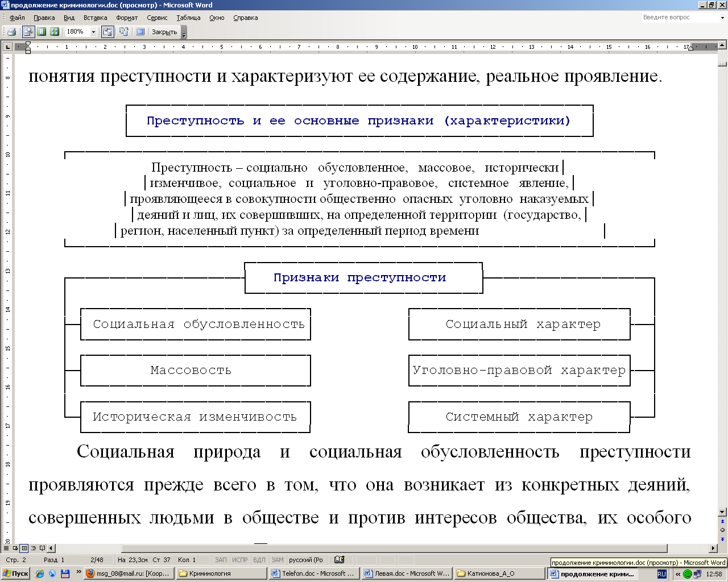Toggle ЗАМ overtype indicator
The width and height of the screenshot is (728, 582).
pos(278,560)
